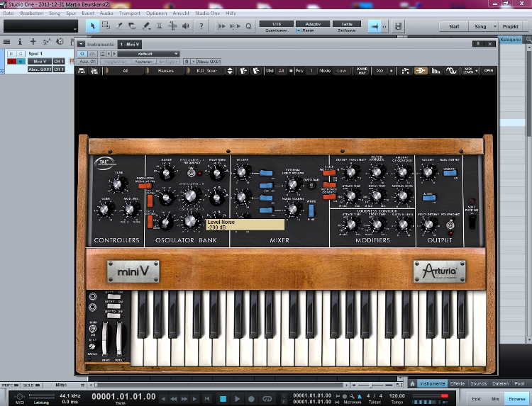Click the Projekt button
Screen dimensions: 532x406
(510, 26)
